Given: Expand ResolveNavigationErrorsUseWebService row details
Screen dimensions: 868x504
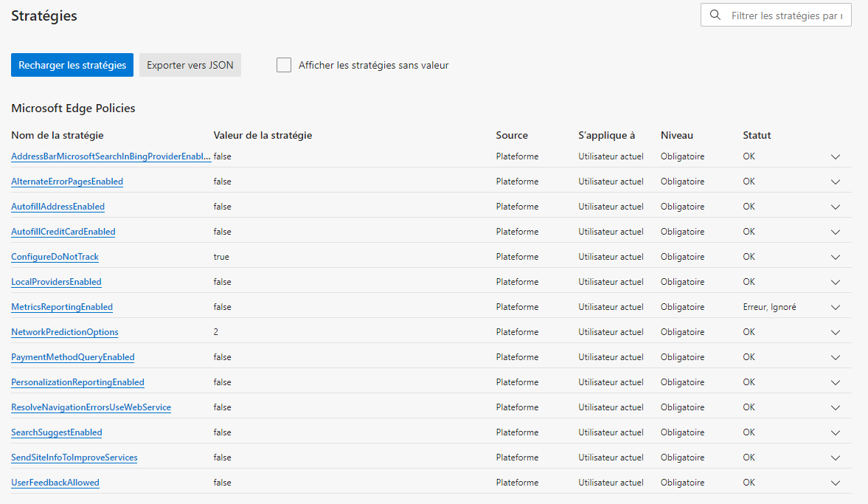Looking at the screenshot, I should (836, 407).
